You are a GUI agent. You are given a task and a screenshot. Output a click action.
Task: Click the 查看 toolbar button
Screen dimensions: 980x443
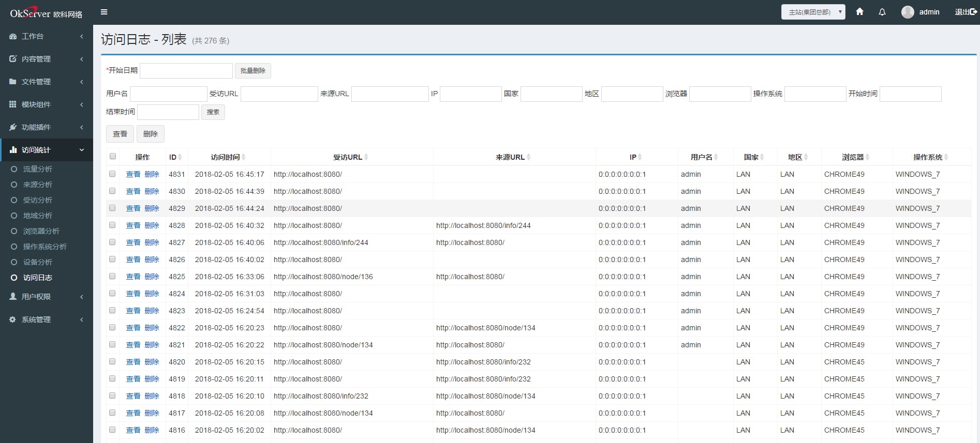[120, 134]
